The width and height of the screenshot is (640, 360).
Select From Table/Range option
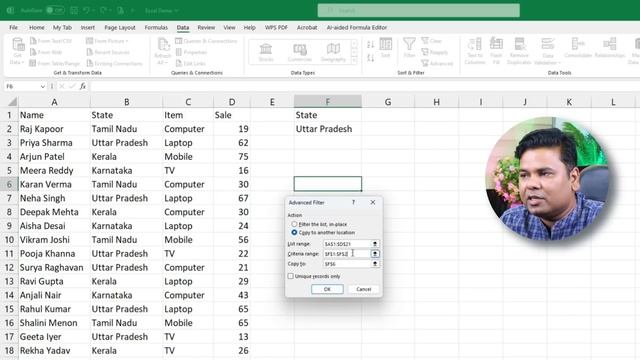(54, 63)
